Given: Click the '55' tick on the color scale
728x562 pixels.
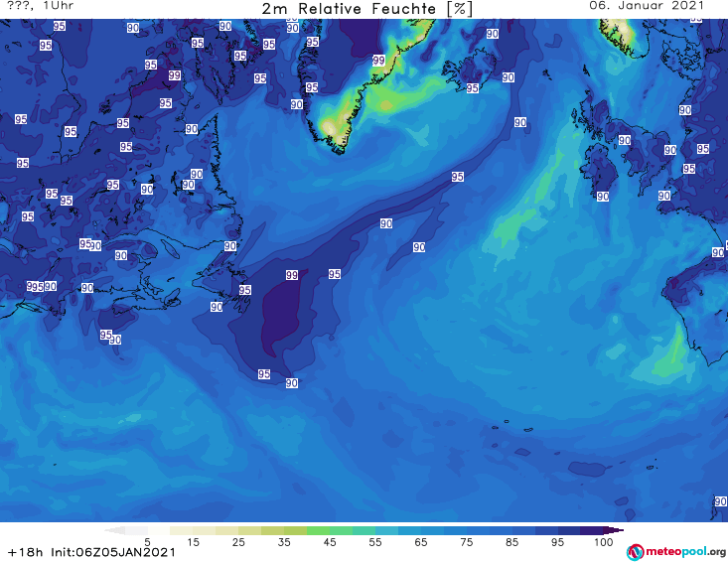Looking at the screenshot, I should pyautogui.click(x=375, y=542).
